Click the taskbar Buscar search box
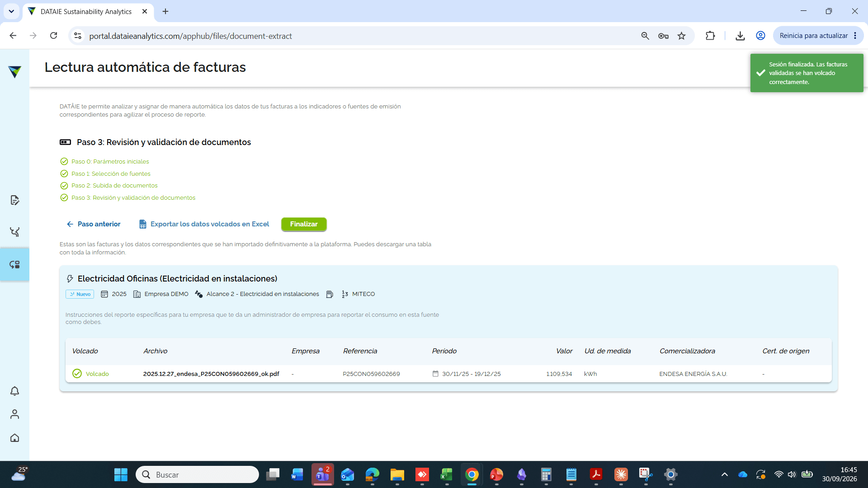The height and width of the screenshot is (488, 868). click(x=197, y=474)
